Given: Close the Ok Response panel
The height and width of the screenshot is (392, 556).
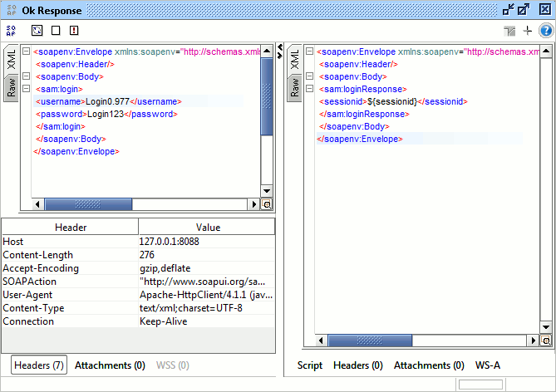Looking at the screenshot, I should click(x=545, y=9).
